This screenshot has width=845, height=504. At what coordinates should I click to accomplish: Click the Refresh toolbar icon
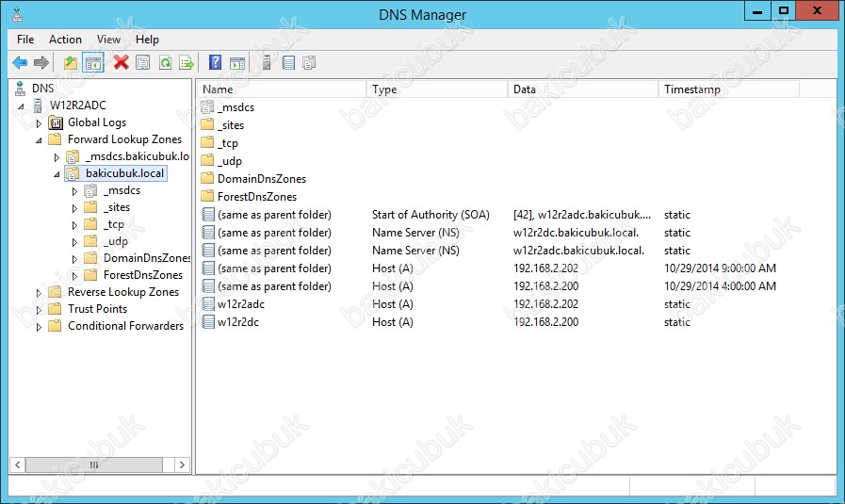[x=166, y=63]
